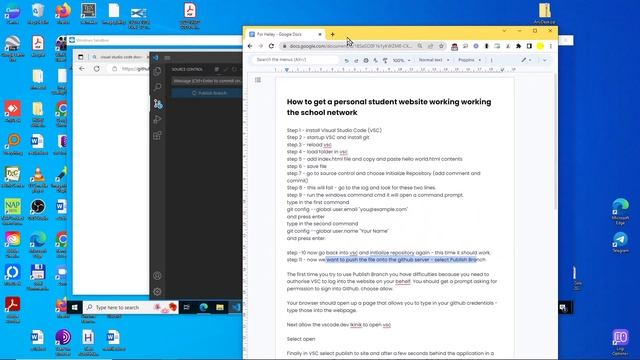Open the Chrome three-dot menu

point(551,46)
